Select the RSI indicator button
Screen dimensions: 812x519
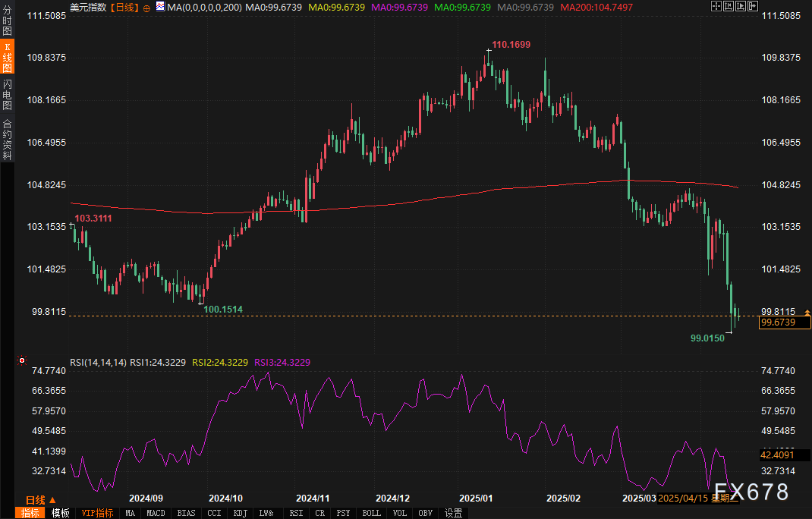(x=294, y=513)
